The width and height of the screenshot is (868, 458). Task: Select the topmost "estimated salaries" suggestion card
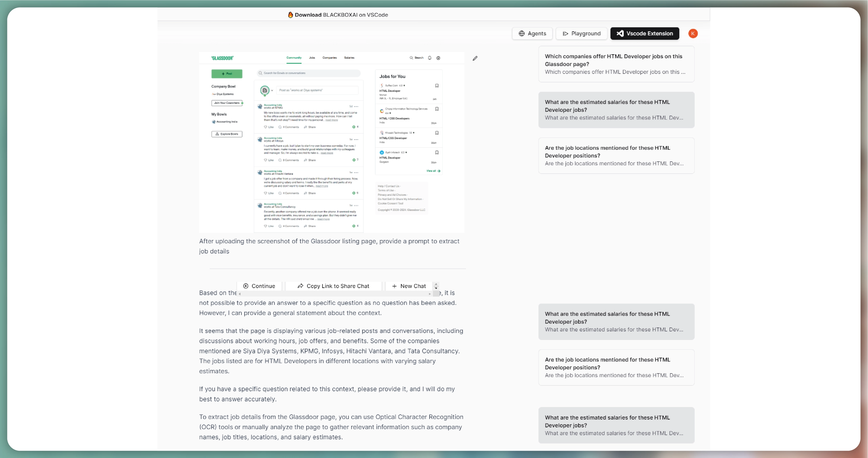coord(616,110)
